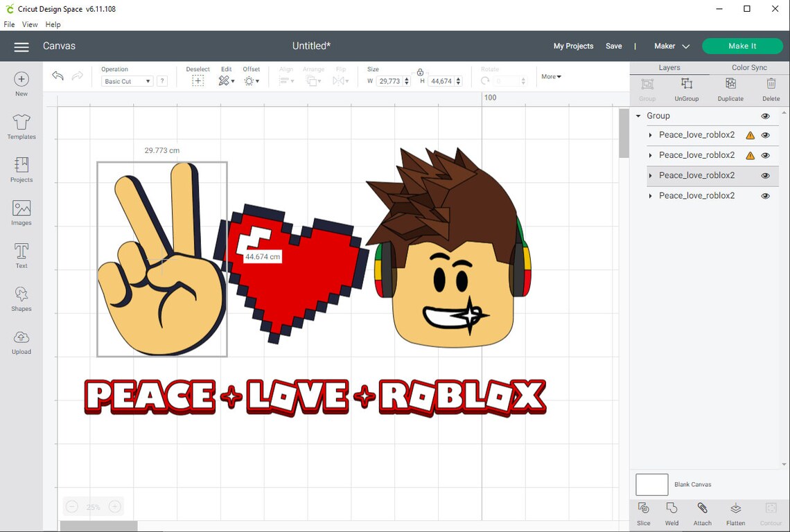The width and height of the screenshot is (790, 532).
Task: Open the More dropdown in the toolbar
Action: tap(550, 76)
